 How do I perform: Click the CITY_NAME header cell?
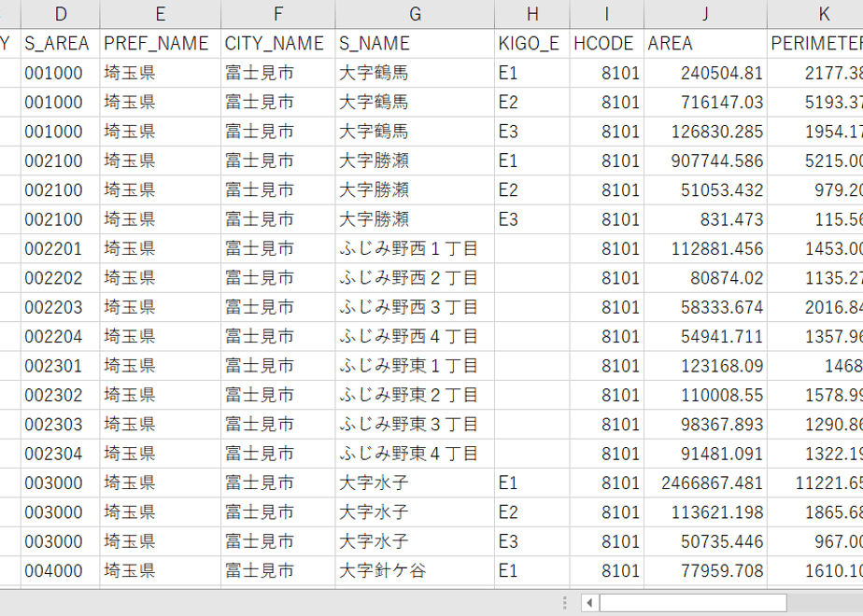(x=278, y=44)
